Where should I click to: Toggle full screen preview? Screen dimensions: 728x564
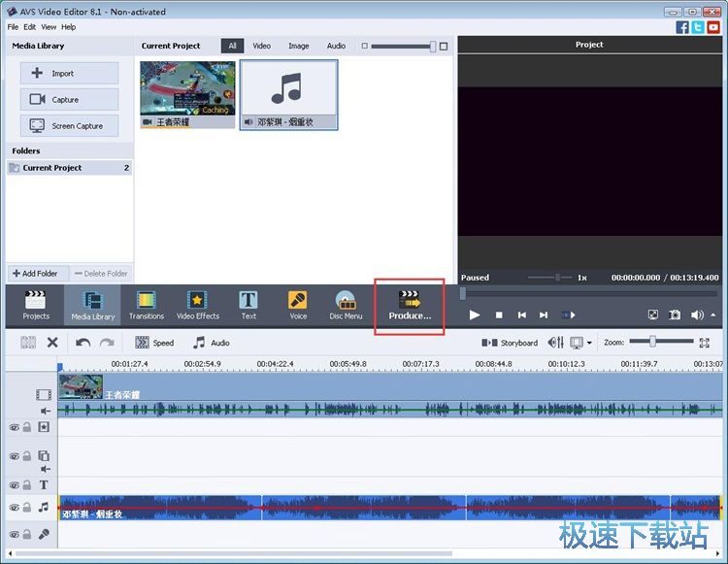(x=653, y=315)
